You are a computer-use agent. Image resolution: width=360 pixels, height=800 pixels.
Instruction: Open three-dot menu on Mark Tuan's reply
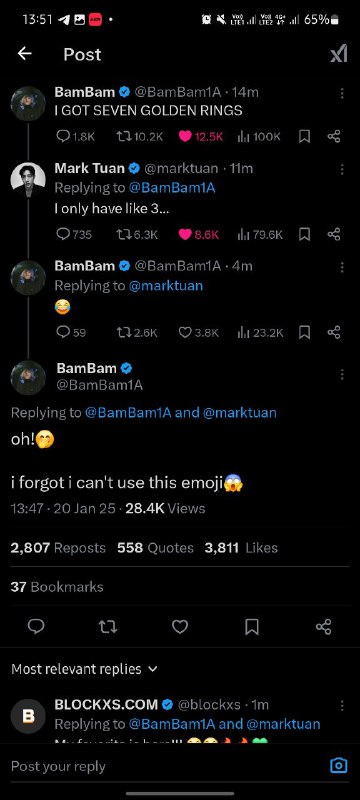click(342, 169)
